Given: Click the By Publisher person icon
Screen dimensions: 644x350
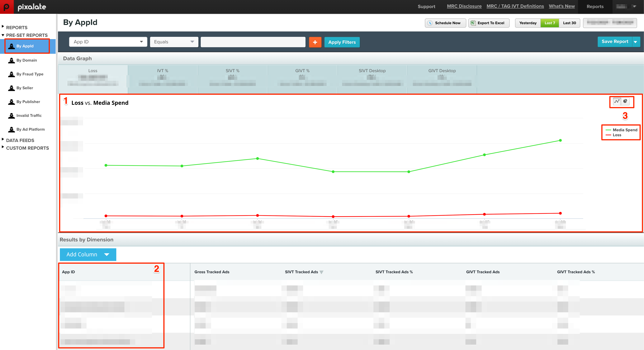Looking at the screenshot, I should pyautogui.click(x=12, y=102).
